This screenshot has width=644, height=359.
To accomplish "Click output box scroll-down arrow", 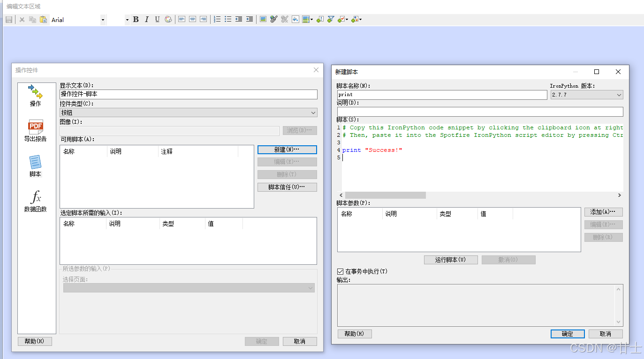I will tap(619, 322).
